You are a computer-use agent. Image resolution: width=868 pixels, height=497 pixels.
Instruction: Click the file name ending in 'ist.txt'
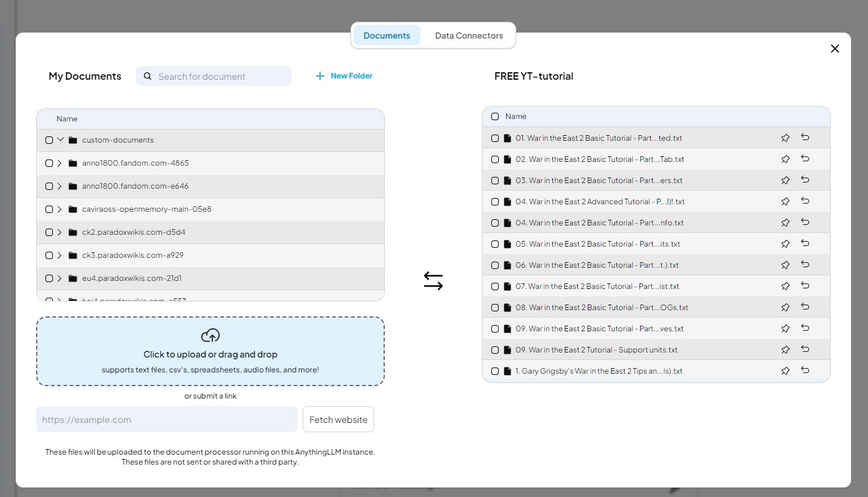pyautogui.click(x=597, y=286)
